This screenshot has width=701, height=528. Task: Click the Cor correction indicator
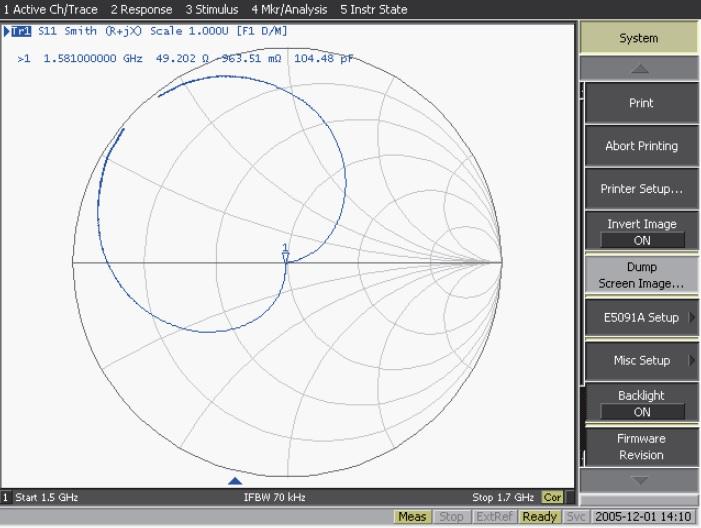[552, 497]
